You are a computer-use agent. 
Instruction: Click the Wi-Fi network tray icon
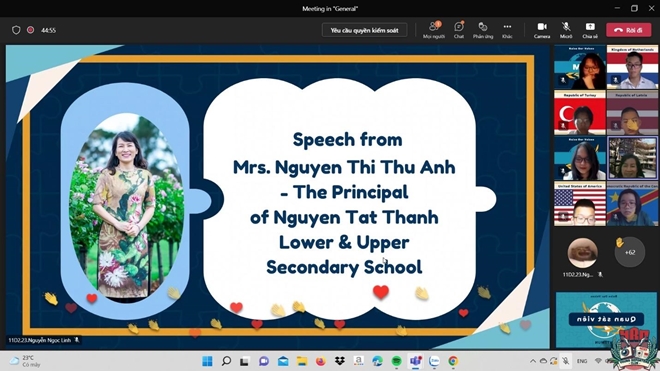pos(599,361)
